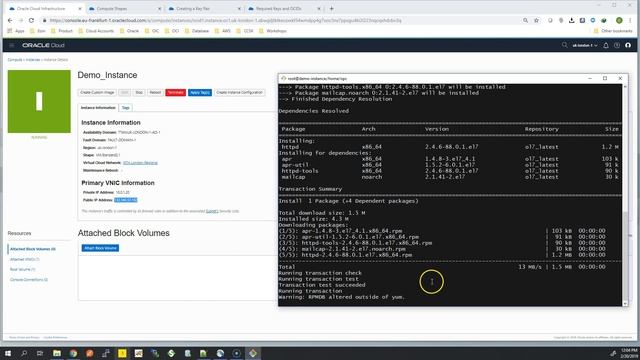The width and height of the screenshot is (640, 360).
Task: Open the AWS bookmark folder
Action: [x=223, y=31]
